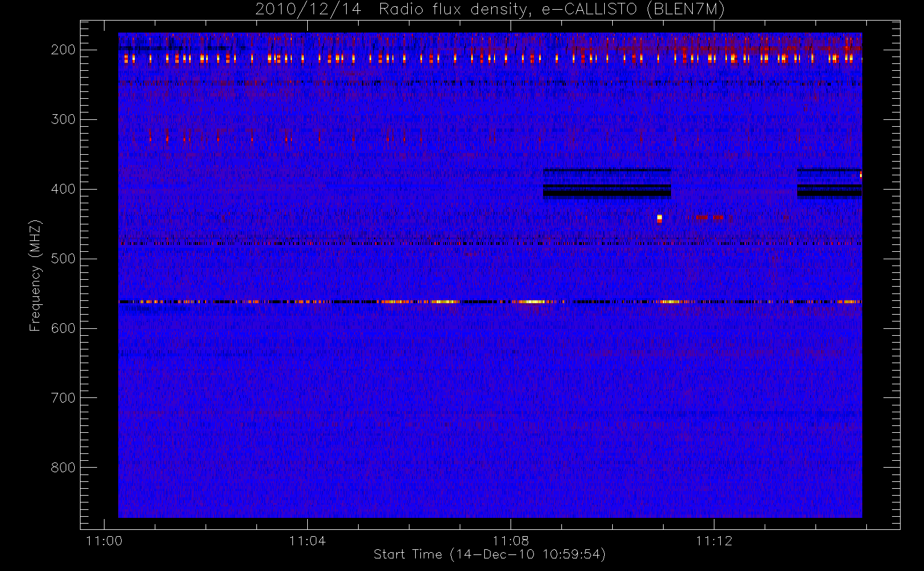Viewport: 924px width, 571px height.
Task: Click the 11:00 time axis label
Action: (x=104, y=541)
